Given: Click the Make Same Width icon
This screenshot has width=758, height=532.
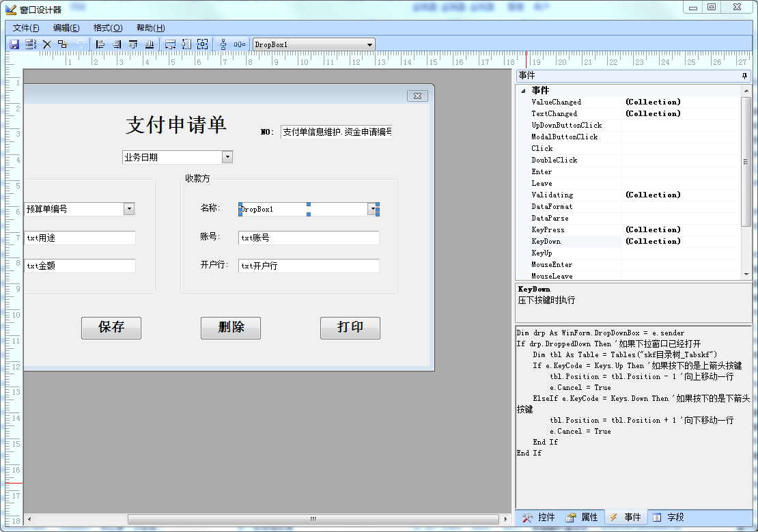Looking at the screenshot, I should (x=171, y=44).
